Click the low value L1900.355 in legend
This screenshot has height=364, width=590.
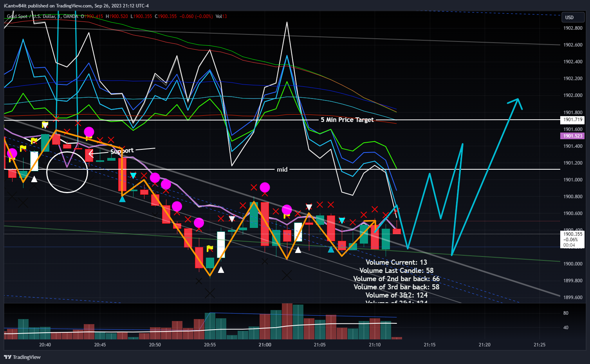click(141, 16)
